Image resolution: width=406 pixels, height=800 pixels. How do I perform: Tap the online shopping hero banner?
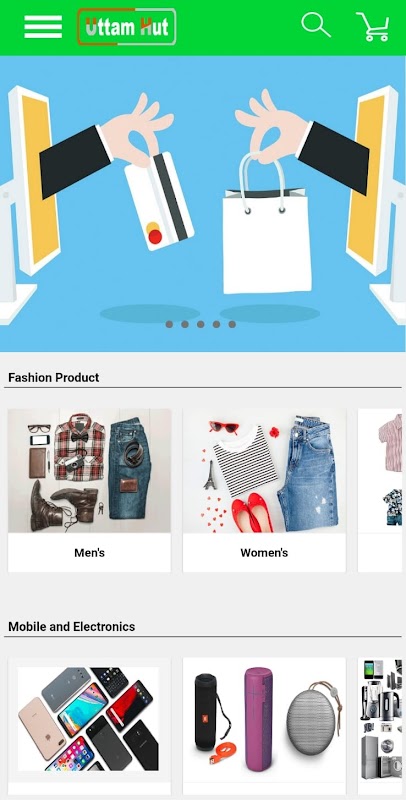pos(203,204)
